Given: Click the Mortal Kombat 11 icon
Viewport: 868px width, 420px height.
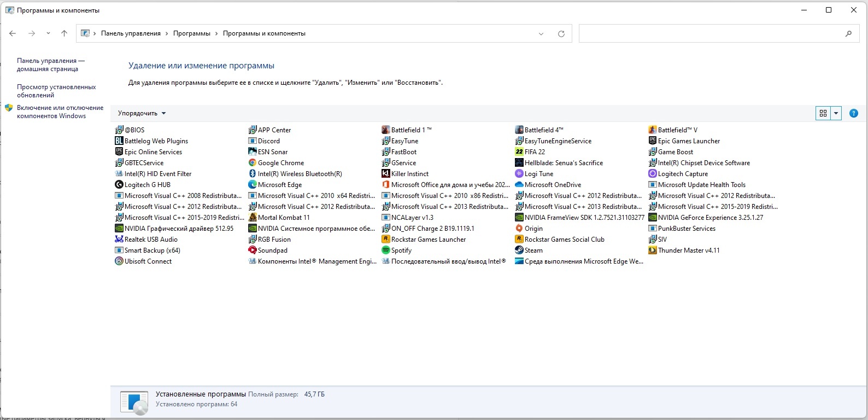Looking at the screenshot, I should tap(253, 218).
